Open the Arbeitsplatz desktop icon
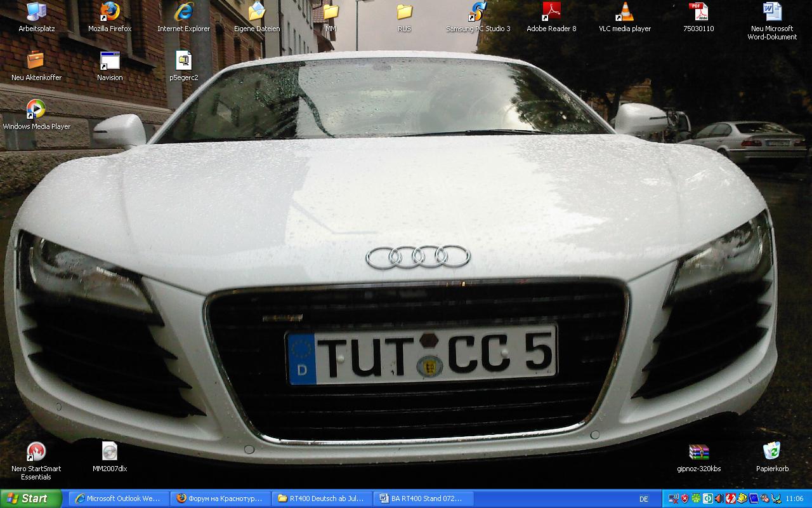Image resolution: width=812 pixels, height=508 pixels. click(x=36, y=17)
